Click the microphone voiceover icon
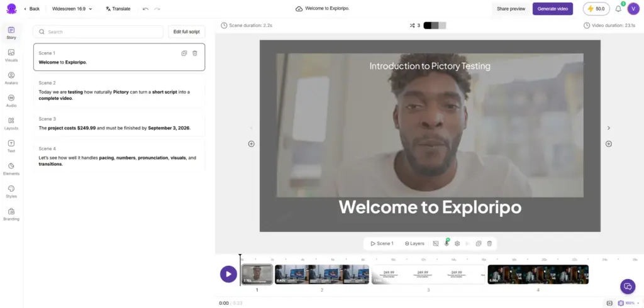 click(447, 243)
